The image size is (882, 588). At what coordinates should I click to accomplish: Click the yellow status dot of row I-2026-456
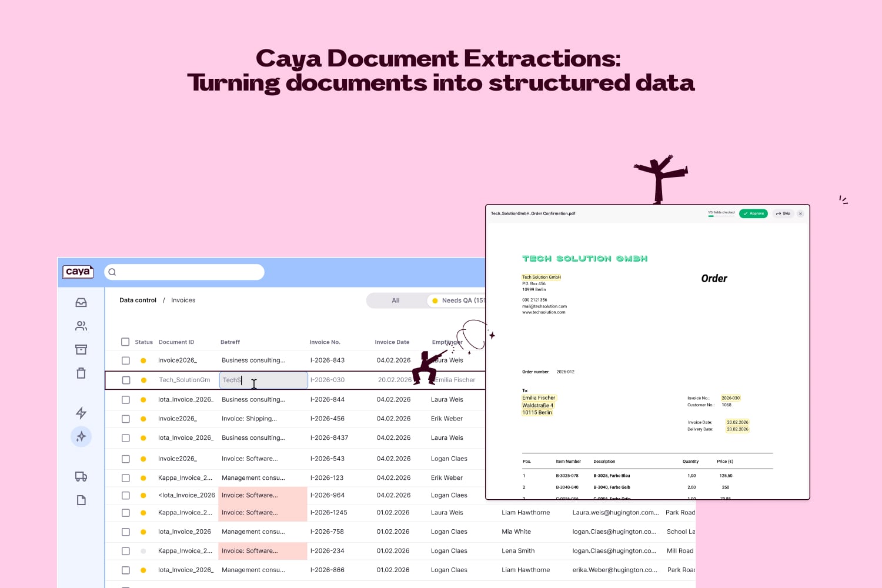[143, 419]
